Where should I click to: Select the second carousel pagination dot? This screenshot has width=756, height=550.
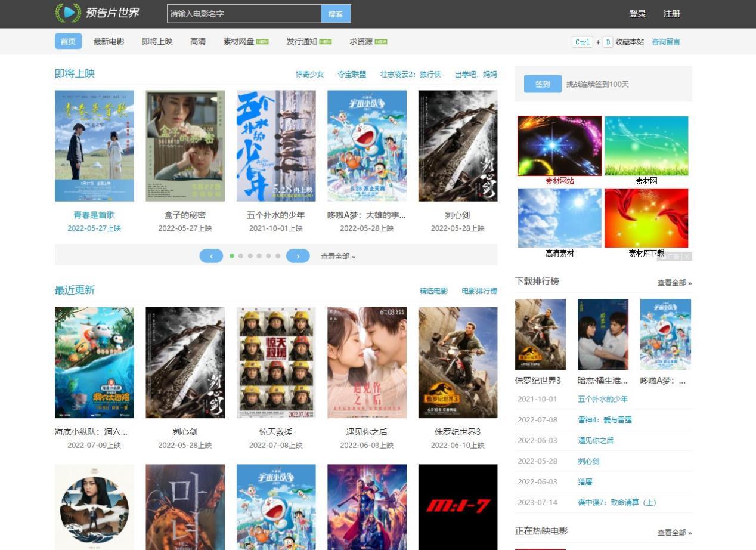coord(241,256)
